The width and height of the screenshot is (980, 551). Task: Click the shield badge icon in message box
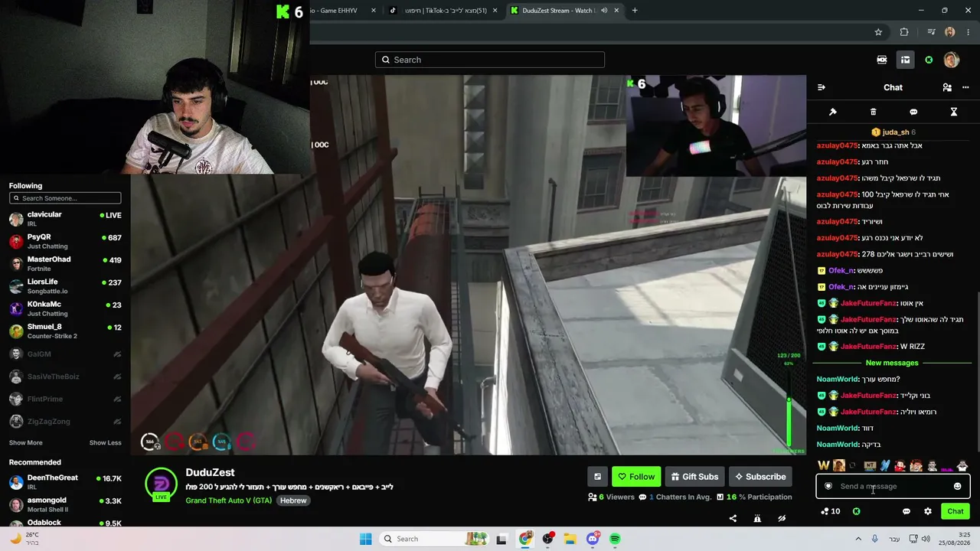(x=828, y=486)
